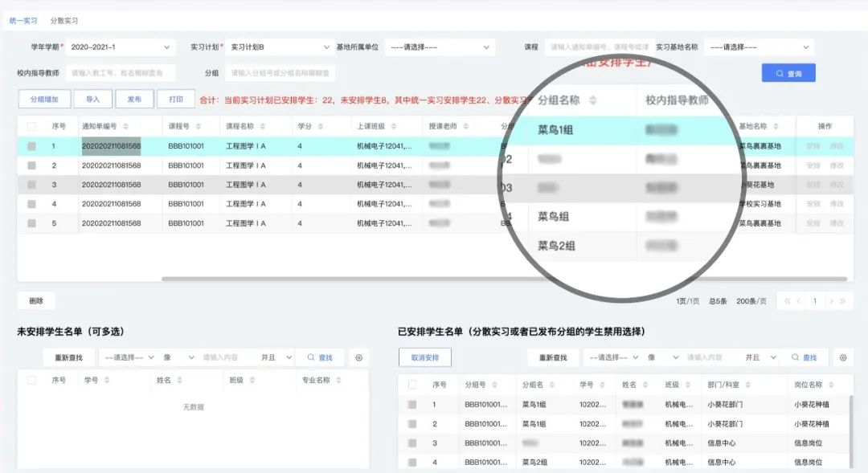This screenshot has height=473, width=868.
Task: Open field selector in unassigned list filter
Action: coord(130,358)
